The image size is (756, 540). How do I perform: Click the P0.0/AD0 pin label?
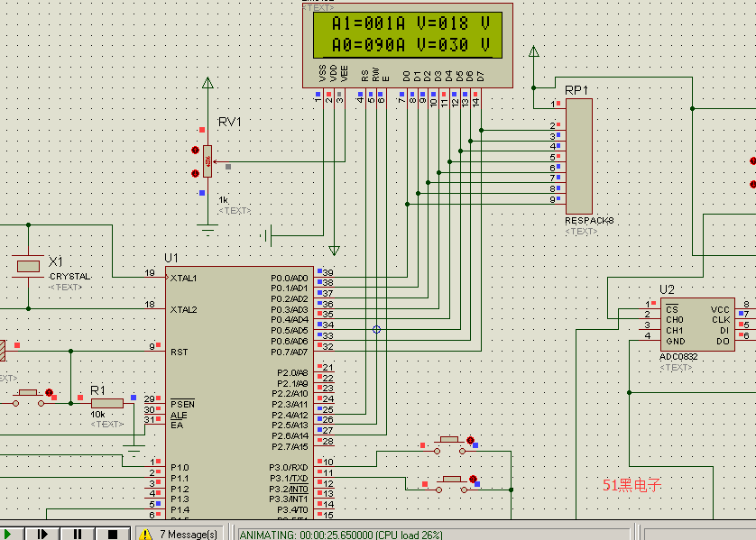click(290, 278)
